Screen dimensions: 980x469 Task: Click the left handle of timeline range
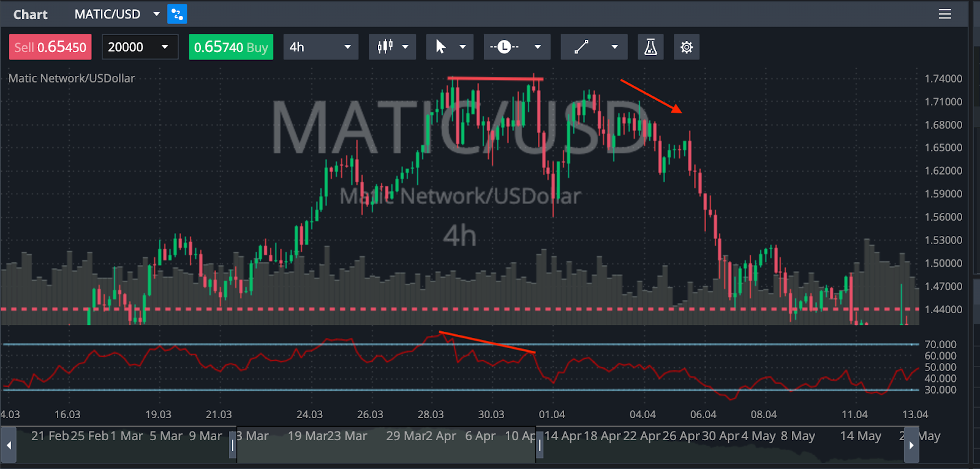point(233,446)
